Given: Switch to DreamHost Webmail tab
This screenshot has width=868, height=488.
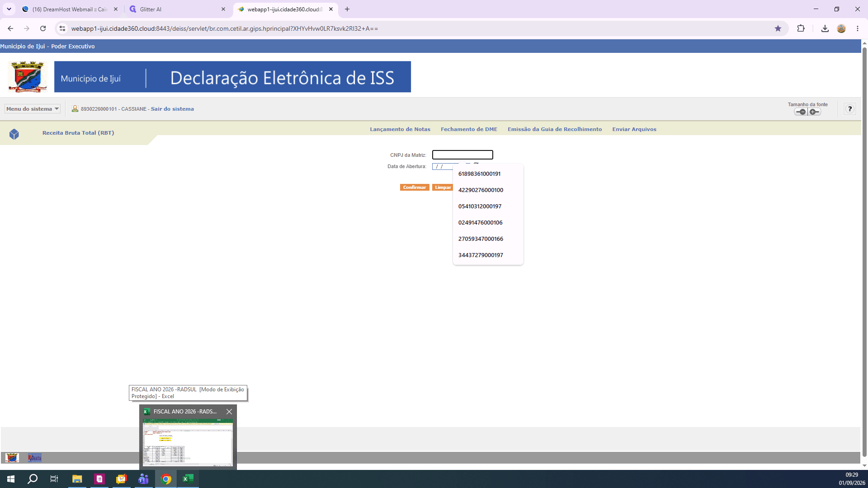Looking at the screenshot, I should [70, 9].
